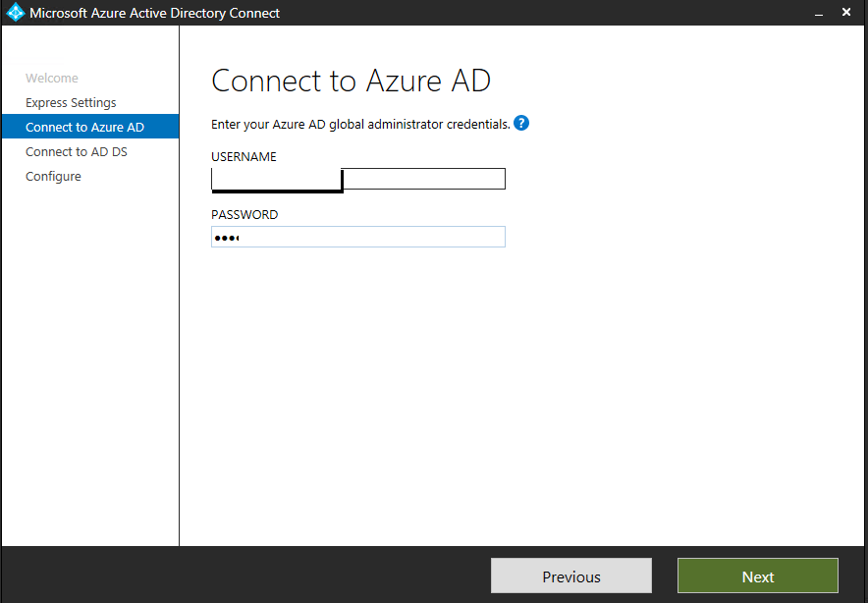Click 'Enter your Azure AD global administrator credentials' text
This screenshot has height=603, width=868.
[x=360, y=125]
